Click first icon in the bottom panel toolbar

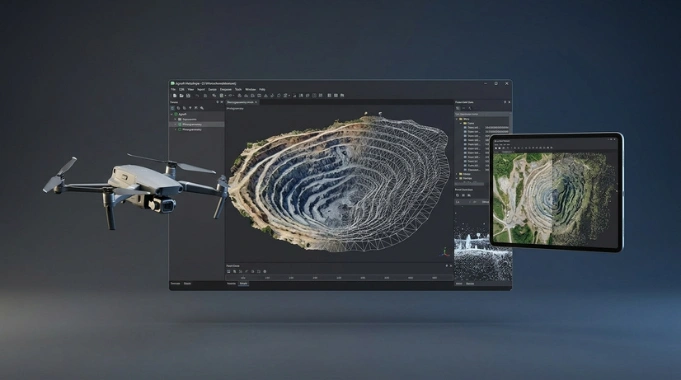(228, 271)
